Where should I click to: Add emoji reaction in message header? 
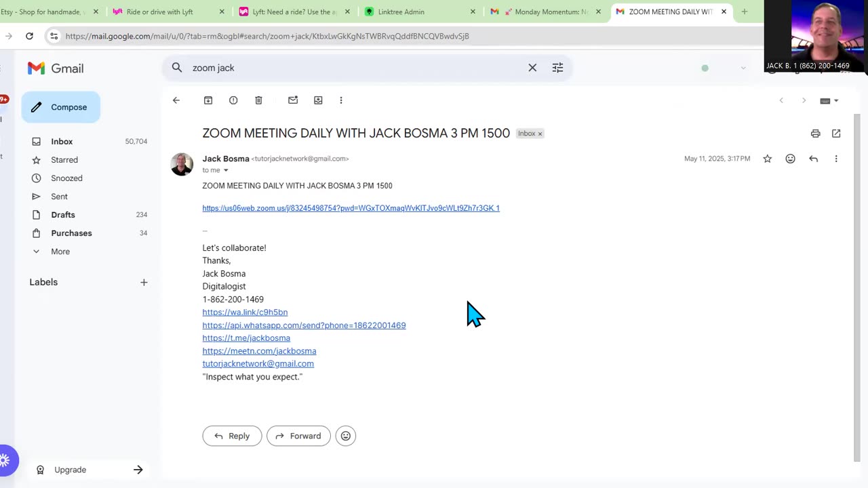(791, 159)
